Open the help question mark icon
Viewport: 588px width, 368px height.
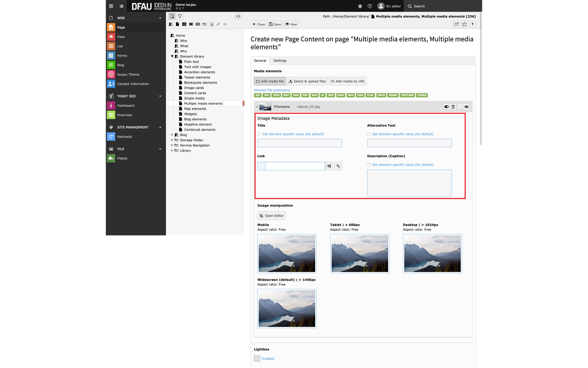(x=370, y=6)
